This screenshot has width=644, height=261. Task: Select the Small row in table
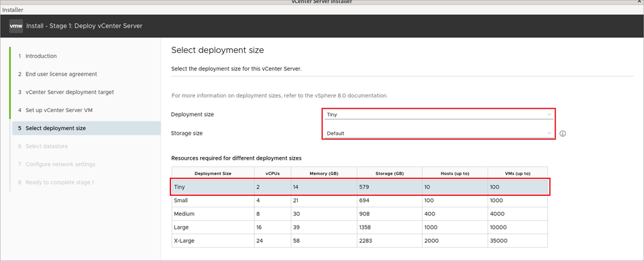click(x=360, y=201)
